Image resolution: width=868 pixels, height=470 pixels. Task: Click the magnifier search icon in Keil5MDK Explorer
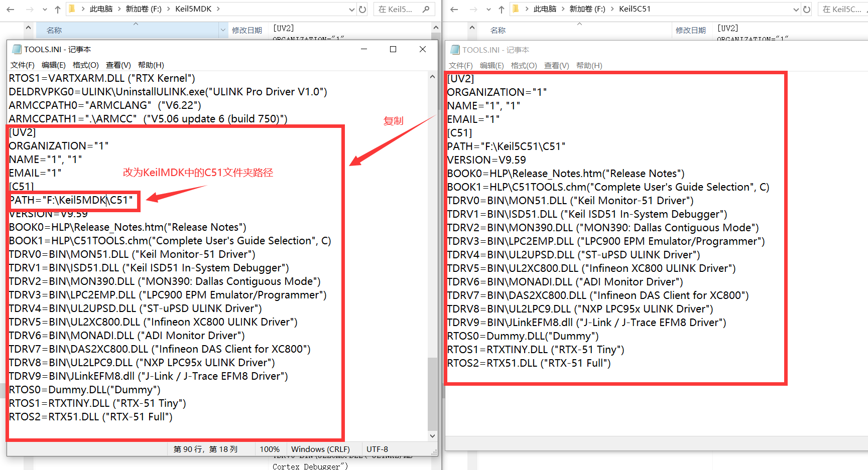[x=426, y=9]
